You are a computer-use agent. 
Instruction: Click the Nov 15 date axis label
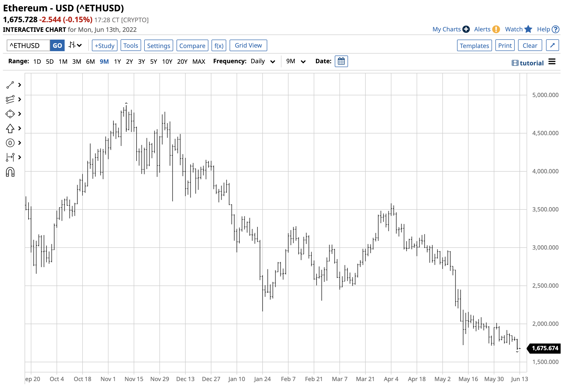pos(134,379)
